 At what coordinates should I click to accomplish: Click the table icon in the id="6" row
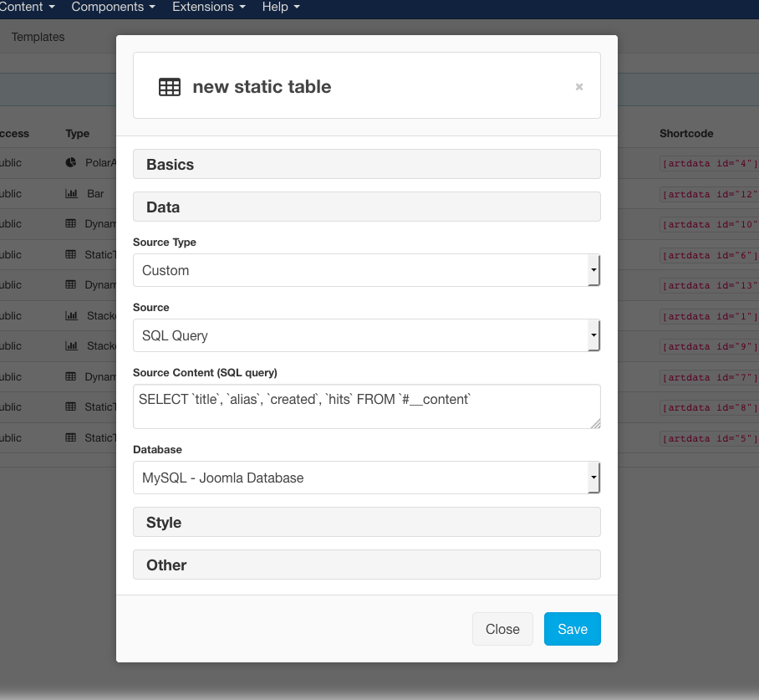point(71,254)
